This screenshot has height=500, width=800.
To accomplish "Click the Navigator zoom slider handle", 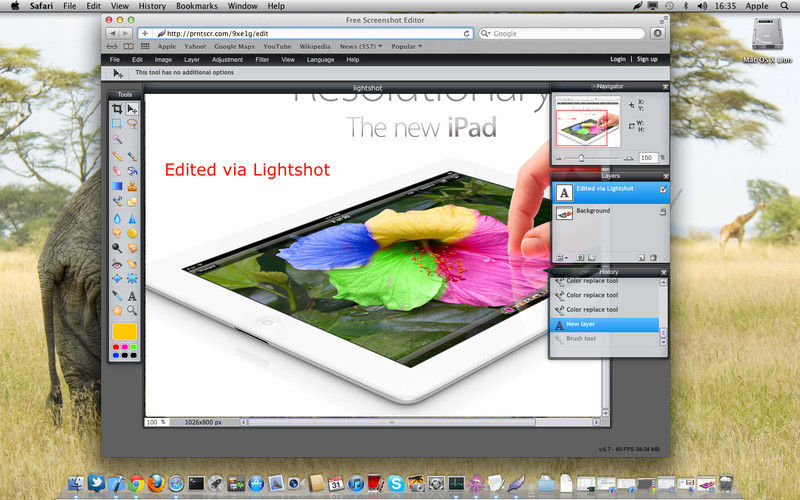I will point(581,158).
